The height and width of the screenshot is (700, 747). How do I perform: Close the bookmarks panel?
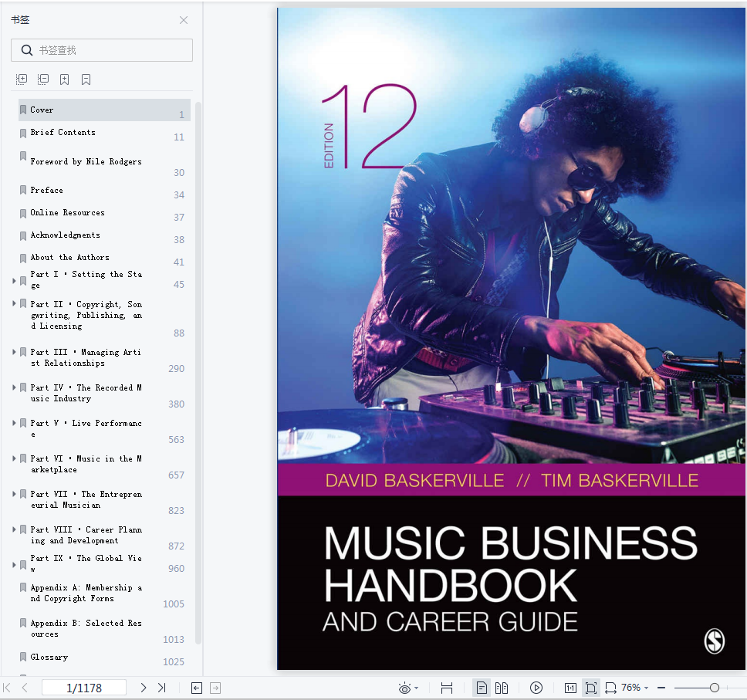184,20
